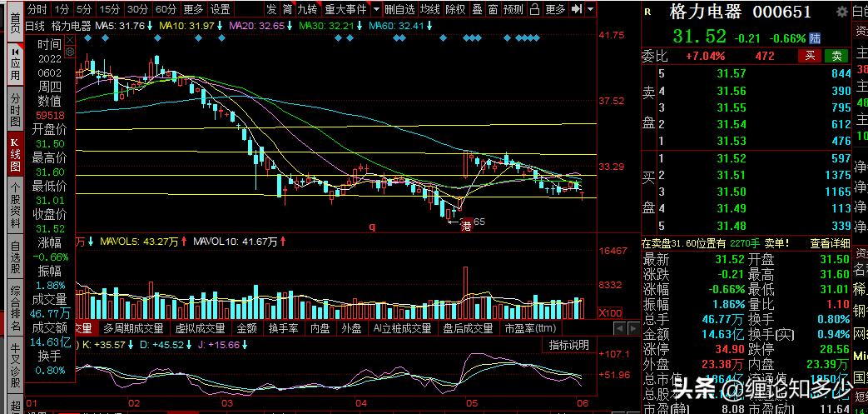Select the 1分 period
Screen dimensions: 868x414
pos(62,9)
